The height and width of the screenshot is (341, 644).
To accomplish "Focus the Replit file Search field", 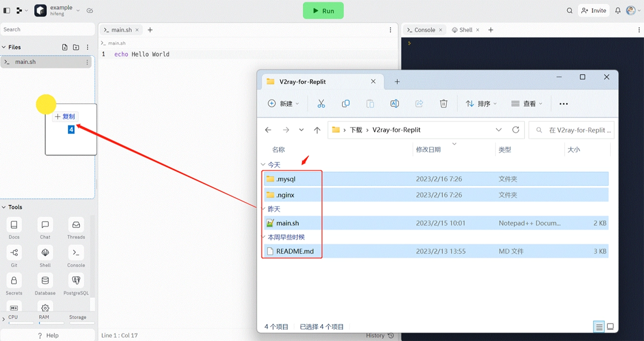I will [x=48, y=30].
